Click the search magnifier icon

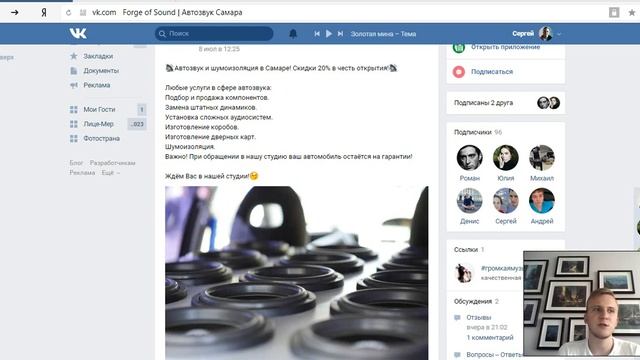point(162,33)
